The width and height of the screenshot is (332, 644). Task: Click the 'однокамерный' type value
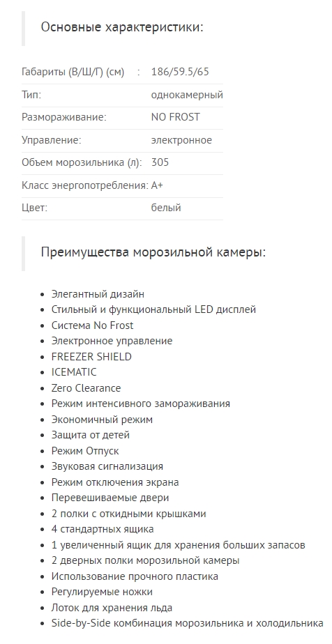pos(187,95)
